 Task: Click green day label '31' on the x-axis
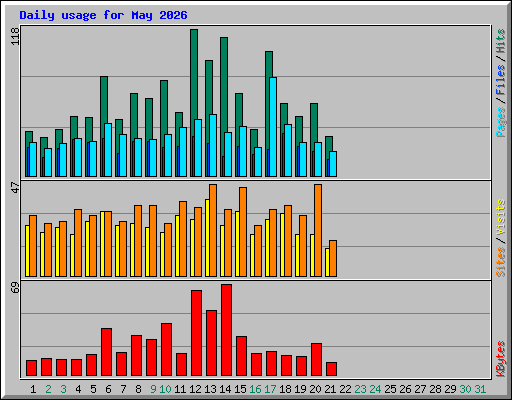(x=480, y=389)
